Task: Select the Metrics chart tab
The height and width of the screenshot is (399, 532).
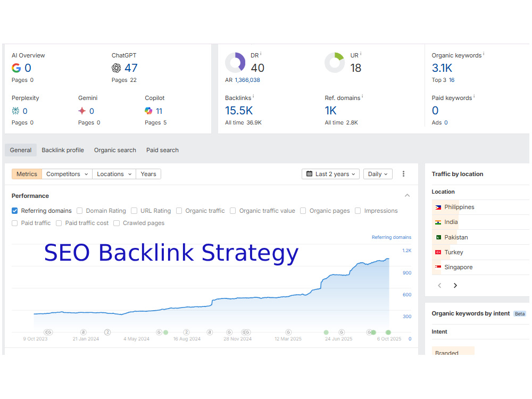Action: tap(27, 174)
